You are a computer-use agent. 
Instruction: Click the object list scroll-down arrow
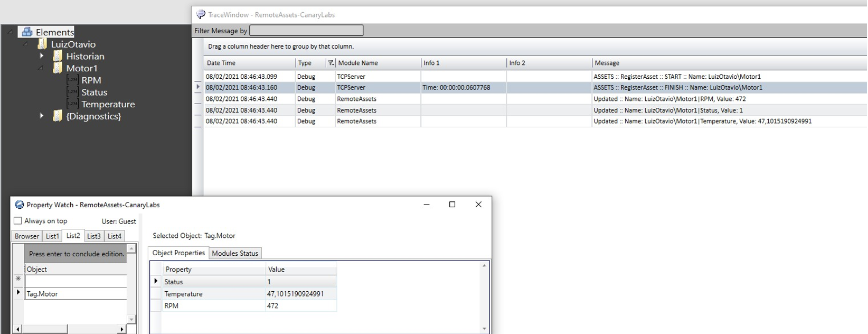click(131, 319)
